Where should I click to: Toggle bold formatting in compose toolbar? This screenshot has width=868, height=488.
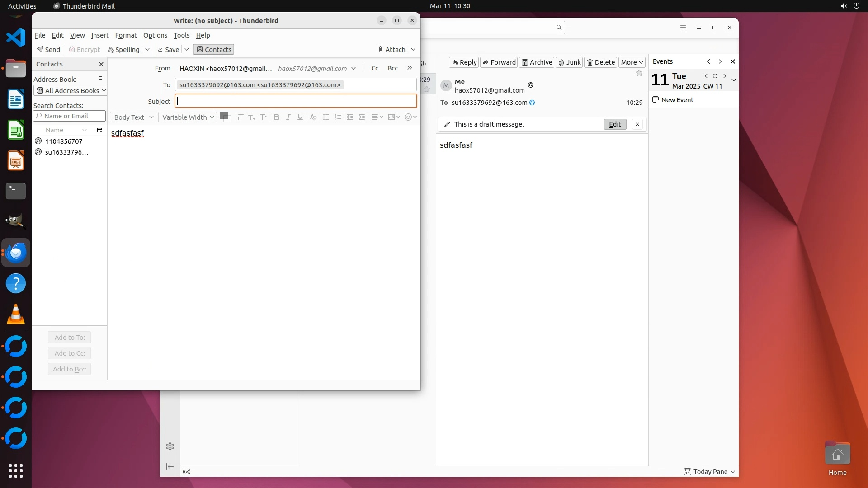click(x=276, y=117)
